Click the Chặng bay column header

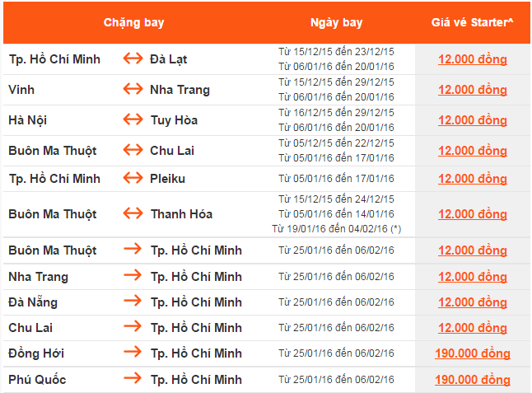[x=133, y=22]
